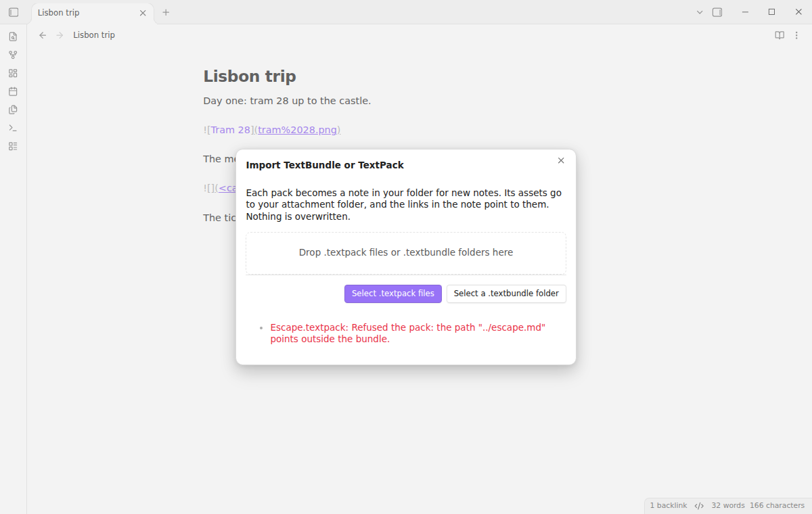Viewport: 812px width, 514px height.
Task: Toggle the left sidebar
Action: [14, 12]
